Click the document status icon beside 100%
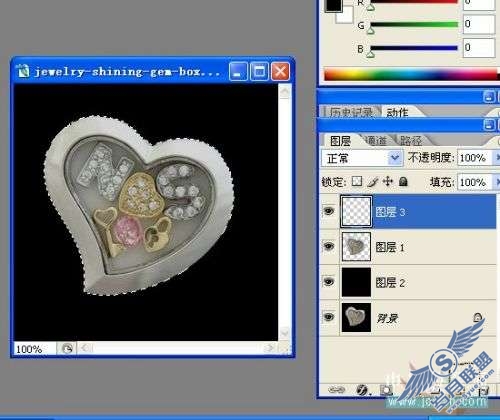The height and width of the screenshot is (420, 500). [67, 349]
